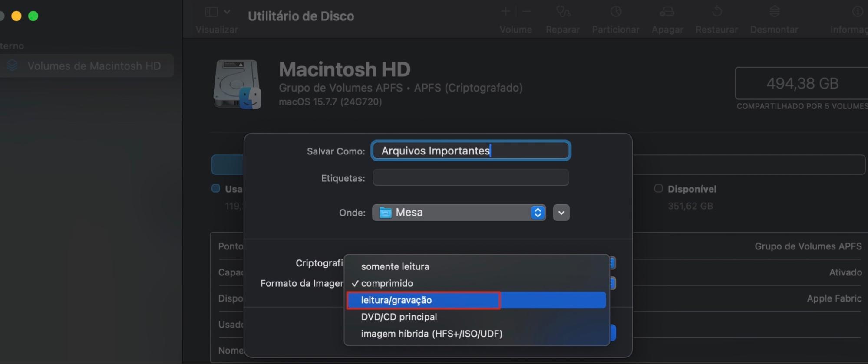
Task: Click the Desmontar unmount icon
Action: (x=775, y=12)
